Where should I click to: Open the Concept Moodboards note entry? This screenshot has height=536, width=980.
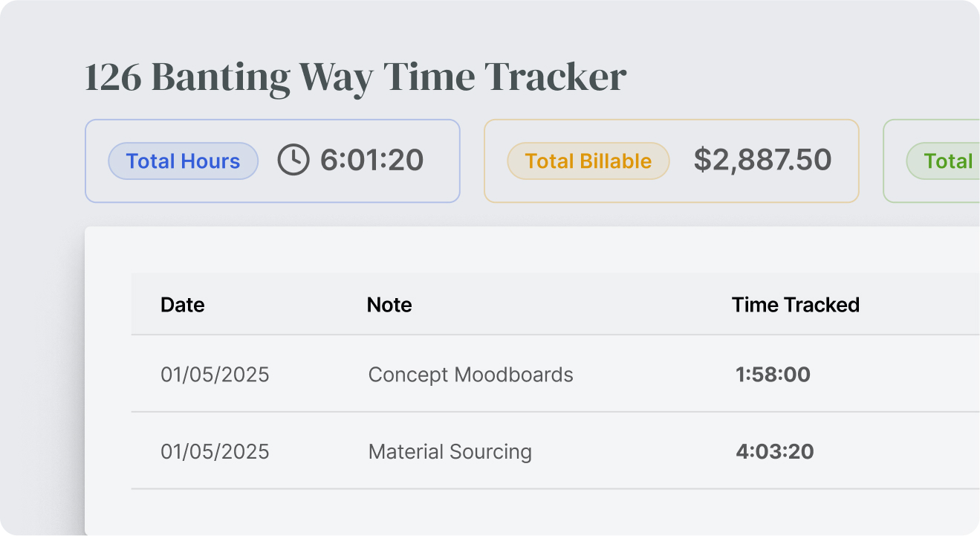tap(470, 375)
